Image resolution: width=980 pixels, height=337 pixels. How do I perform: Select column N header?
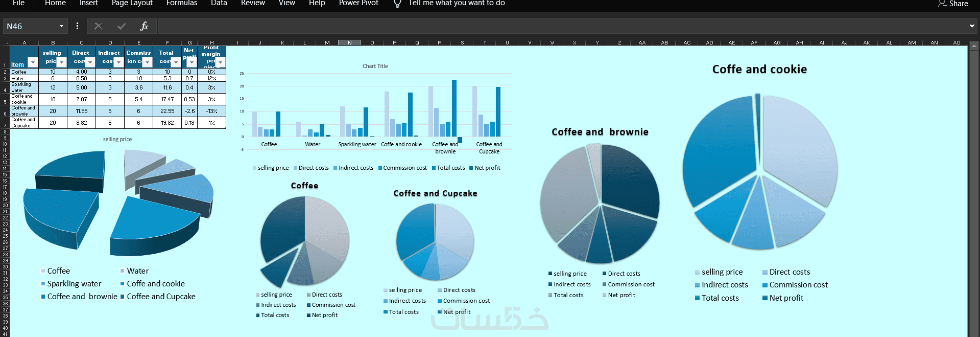(x=350, y=43)
